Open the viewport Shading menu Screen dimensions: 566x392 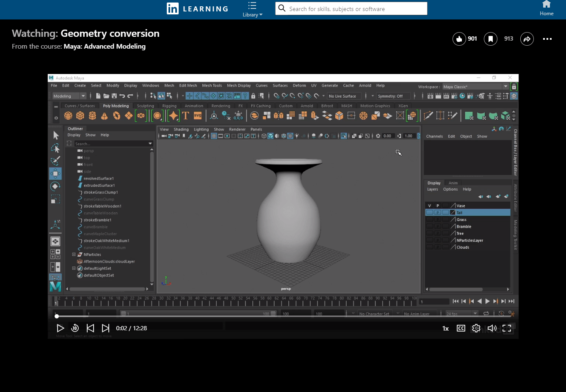(x=181, y=129)
